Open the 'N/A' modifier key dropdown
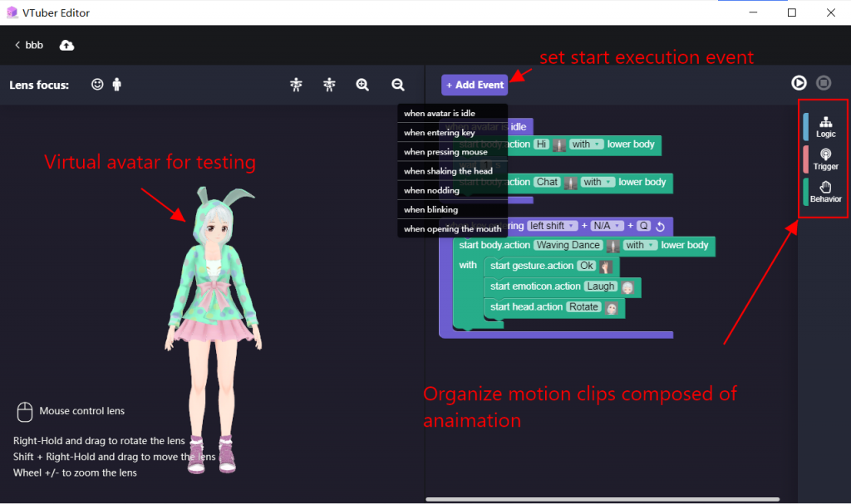This screenshot has height=504, width=851. click(606, 226)
